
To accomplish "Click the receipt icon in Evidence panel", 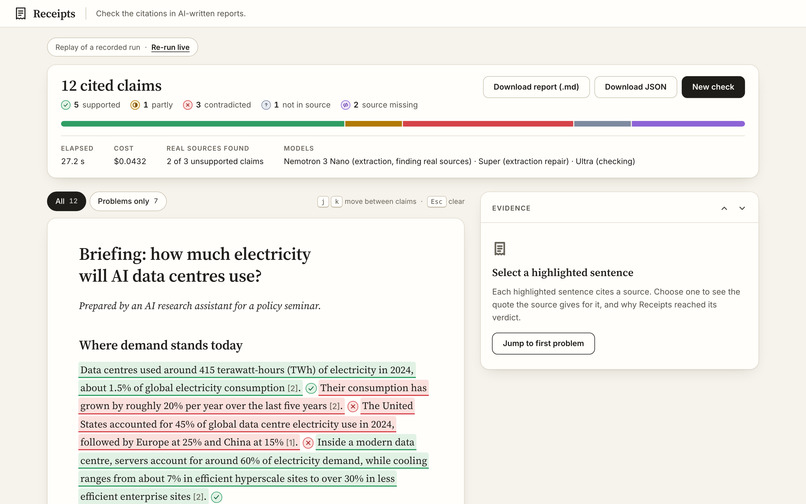I will [x=500, y=248].
